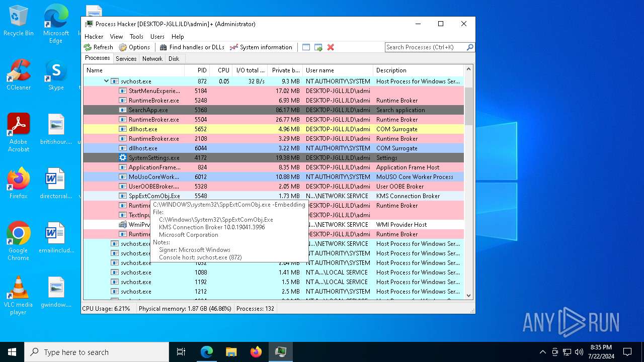Viewport: 644px width, 362px height.
Task: Switch to the Services tab
Action: (x=126, y=59)
